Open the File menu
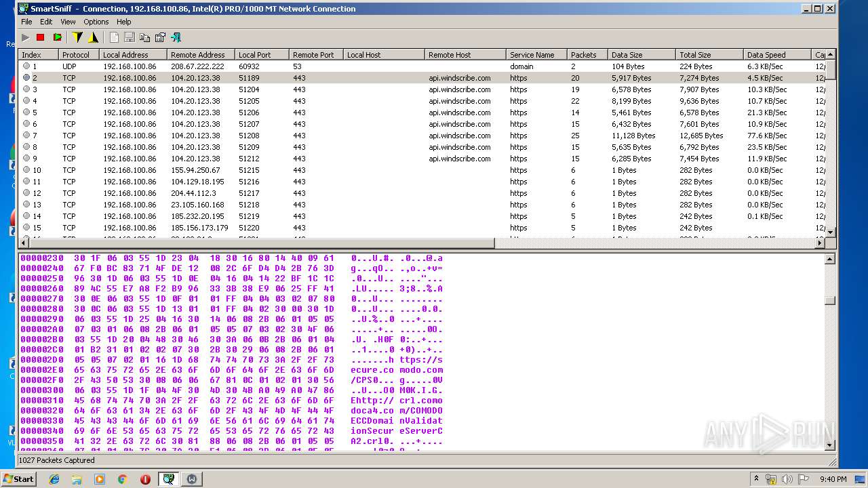868x488 pixels. [x=26, y=22]
